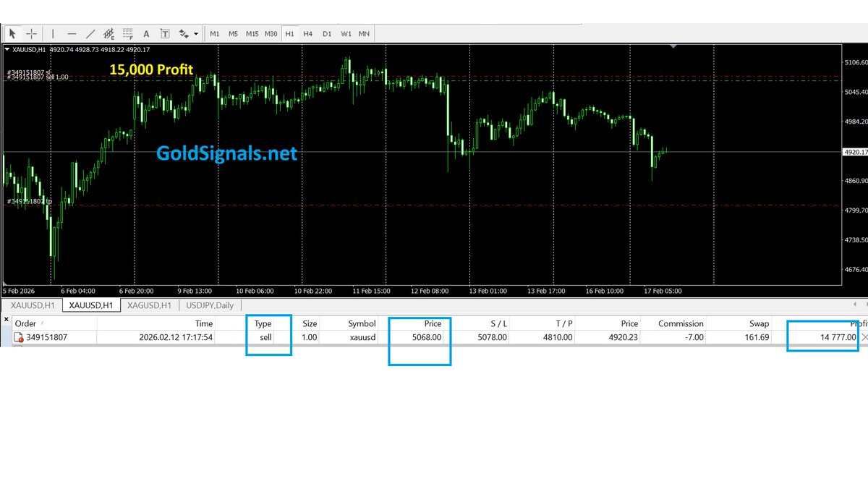The height and width of the screenshot is (489, 868).
Task: Open the USDJPY,Daily chart tab
Action: pyautogui.click(x=210, y=305)
